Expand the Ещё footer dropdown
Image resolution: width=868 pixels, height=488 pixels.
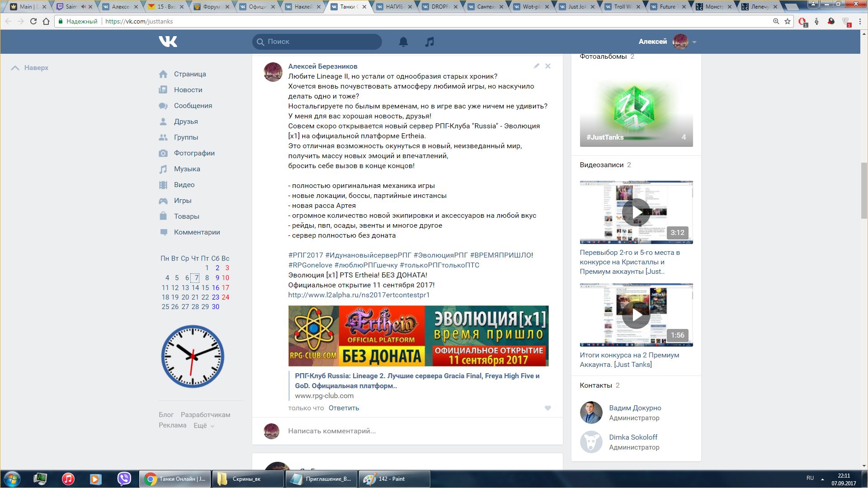(x=204, y=426)
